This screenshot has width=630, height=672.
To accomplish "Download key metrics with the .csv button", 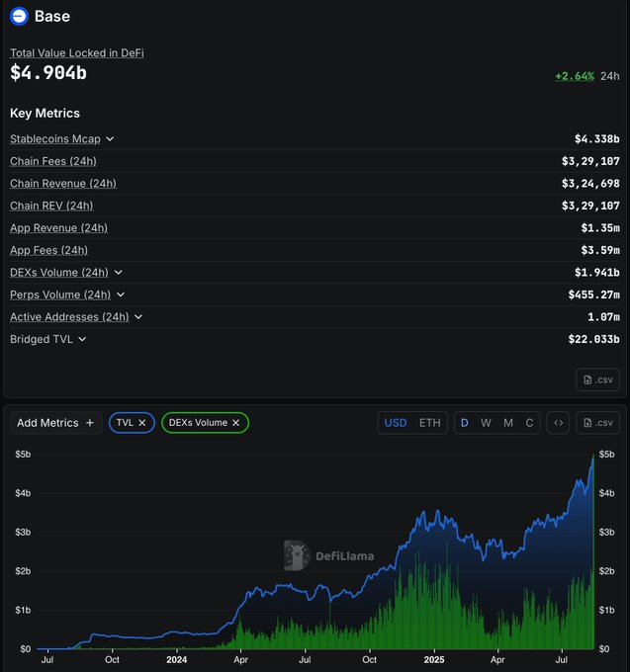I will tap(597, 379).
